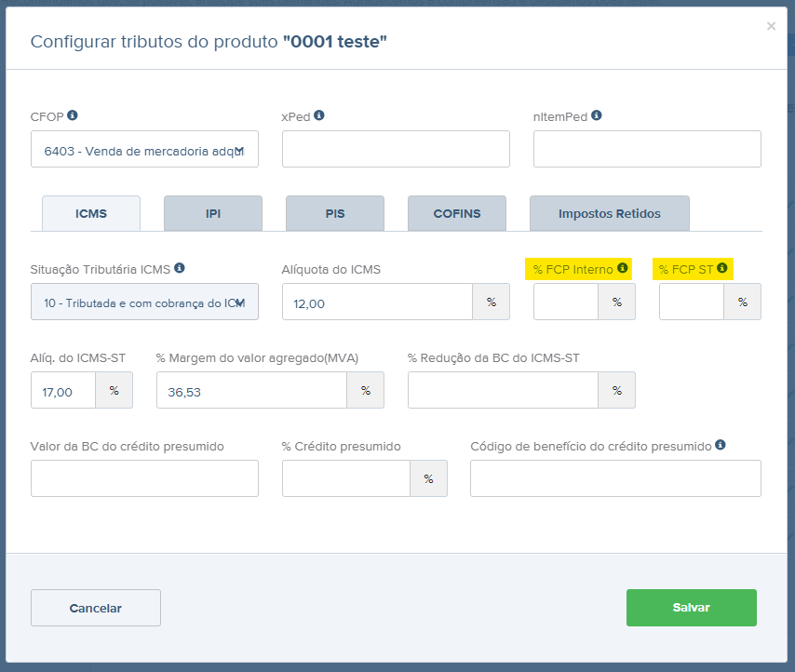795x672 pixels.
Task: Close the tributos dialog with the X
Action: coord(771,26)
